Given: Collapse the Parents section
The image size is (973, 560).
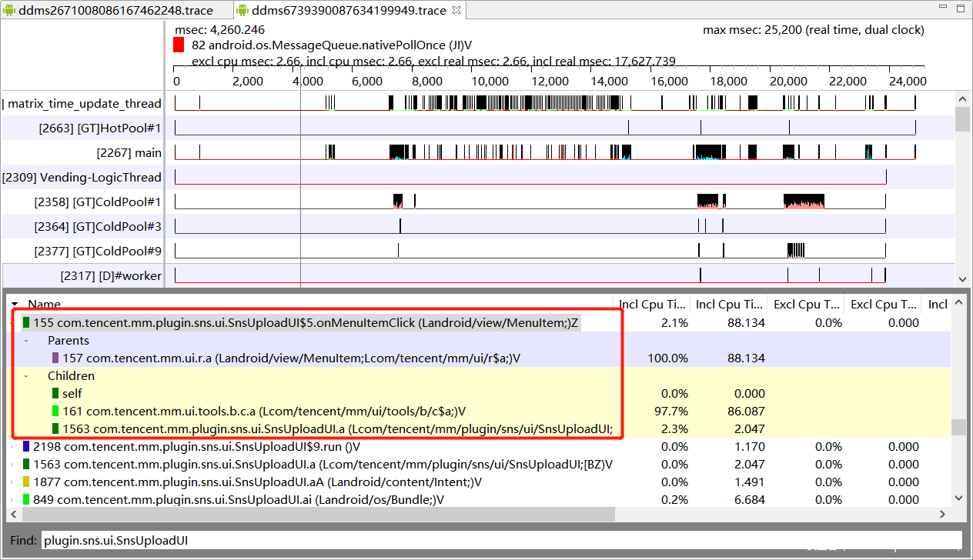Looking at the screenshot, I should pyautogui.click(x=27, y=341).
